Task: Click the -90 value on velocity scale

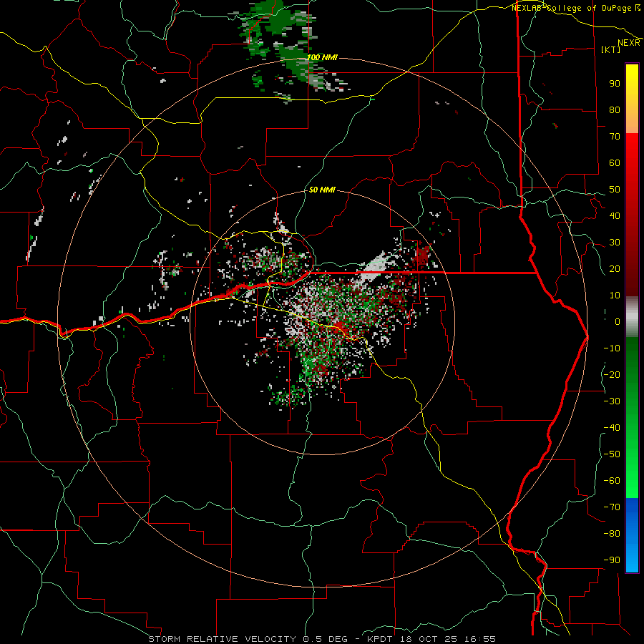Action: (x=612, y=560)
